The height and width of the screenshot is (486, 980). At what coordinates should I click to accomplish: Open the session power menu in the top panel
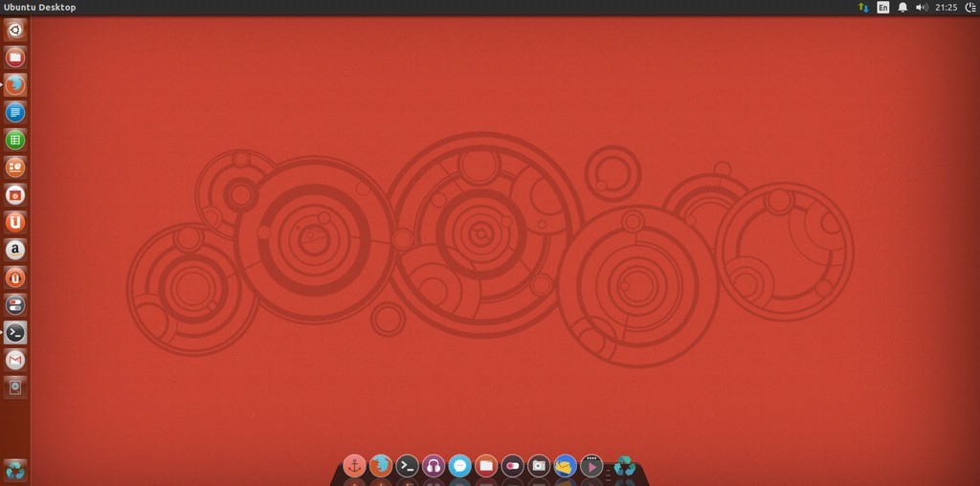pyautogui.click(x=970, y=8)
